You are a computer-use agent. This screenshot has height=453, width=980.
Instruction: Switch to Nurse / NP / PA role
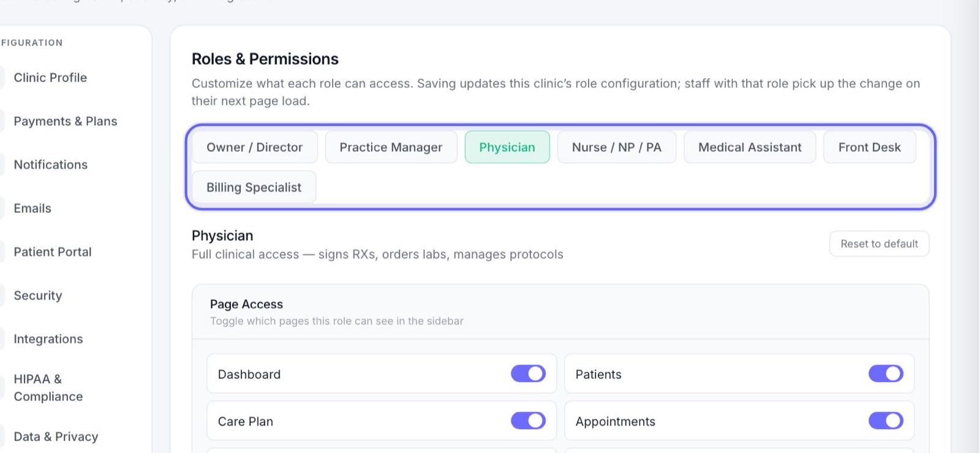(617, 147)
